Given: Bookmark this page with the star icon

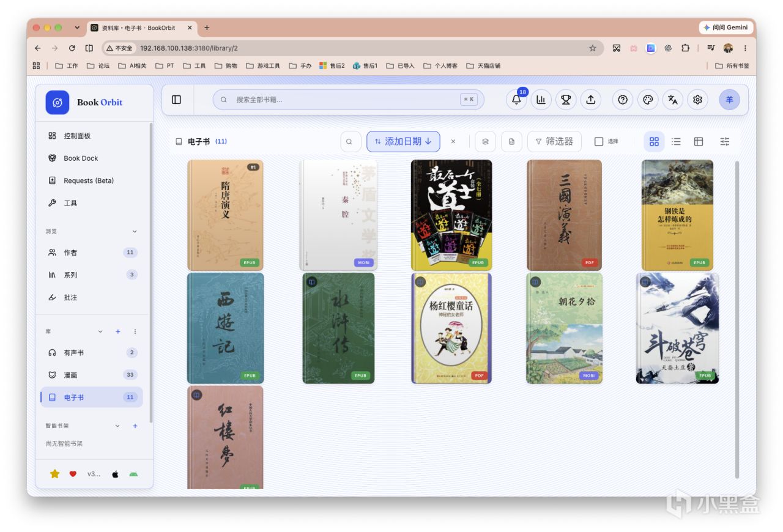Looking at the screenshot, I should [x=592, y=48].
